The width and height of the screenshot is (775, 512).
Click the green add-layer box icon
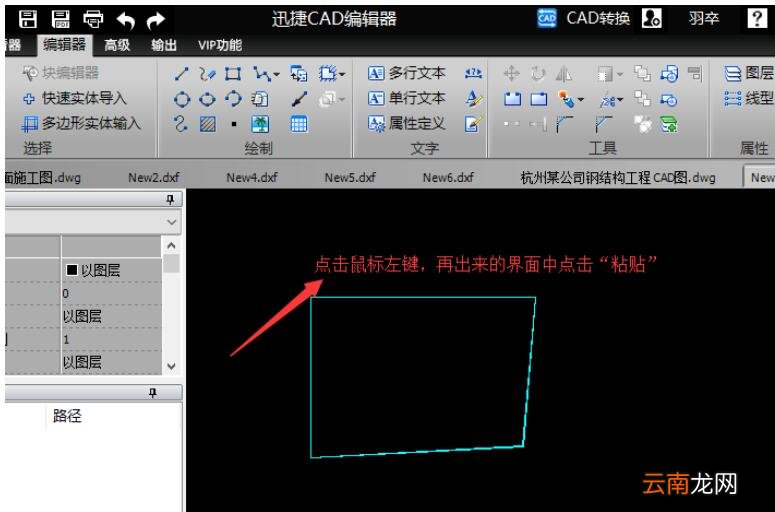pos(669,125)
